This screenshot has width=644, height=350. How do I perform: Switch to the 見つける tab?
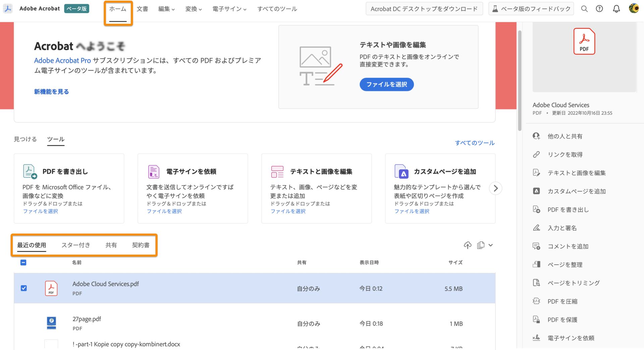[25, 139]
